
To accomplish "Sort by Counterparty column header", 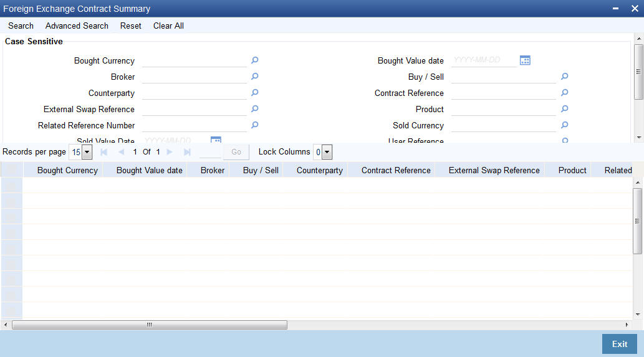I will [x=320, y=170].
